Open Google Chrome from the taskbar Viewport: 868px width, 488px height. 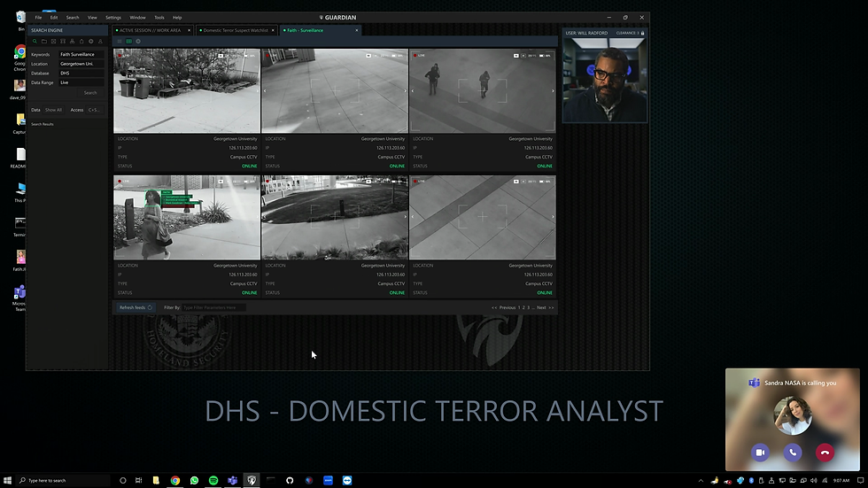(175, 480)
